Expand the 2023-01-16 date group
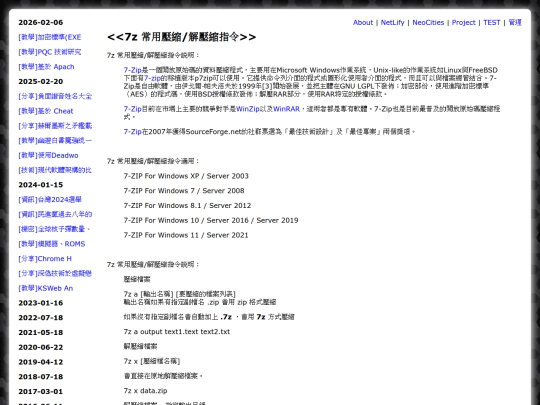 pyautogui.click(x=41, y=303)
